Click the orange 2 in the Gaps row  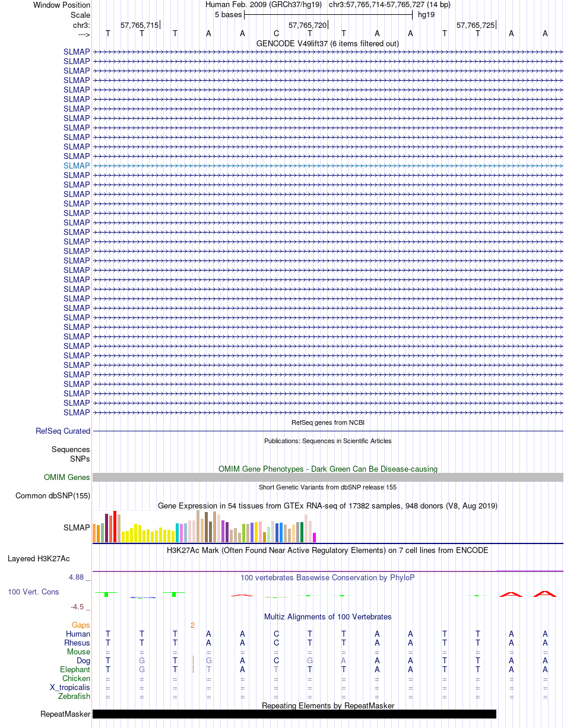192,625
